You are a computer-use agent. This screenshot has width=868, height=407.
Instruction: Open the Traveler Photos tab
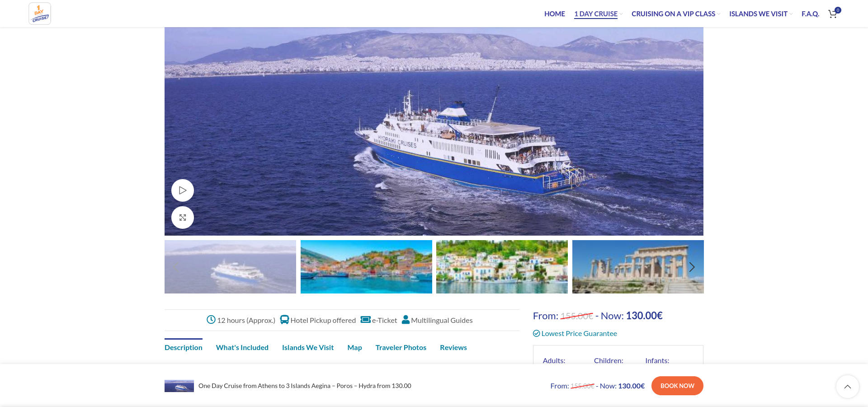[x=401, y=347]
